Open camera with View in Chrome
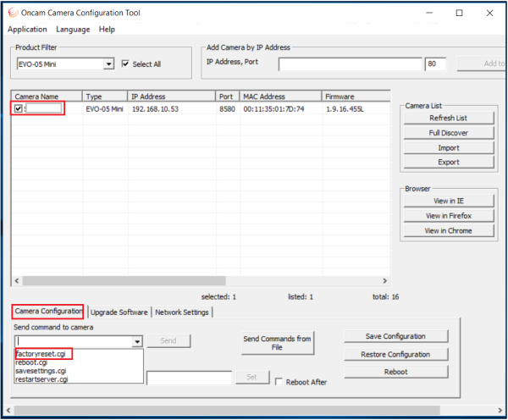 point(449,230)
